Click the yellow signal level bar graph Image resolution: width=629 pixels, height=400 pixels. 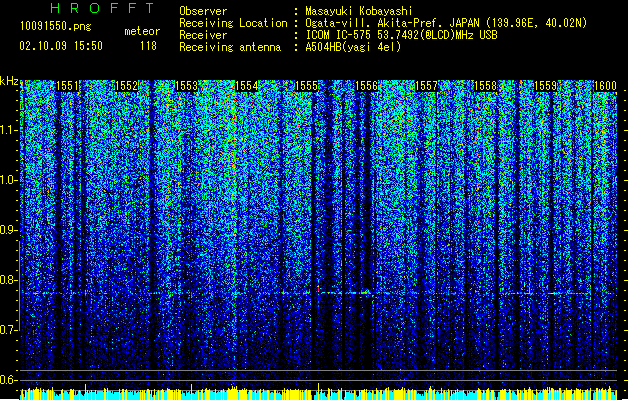pyautogui.click(x=318, y=393)
